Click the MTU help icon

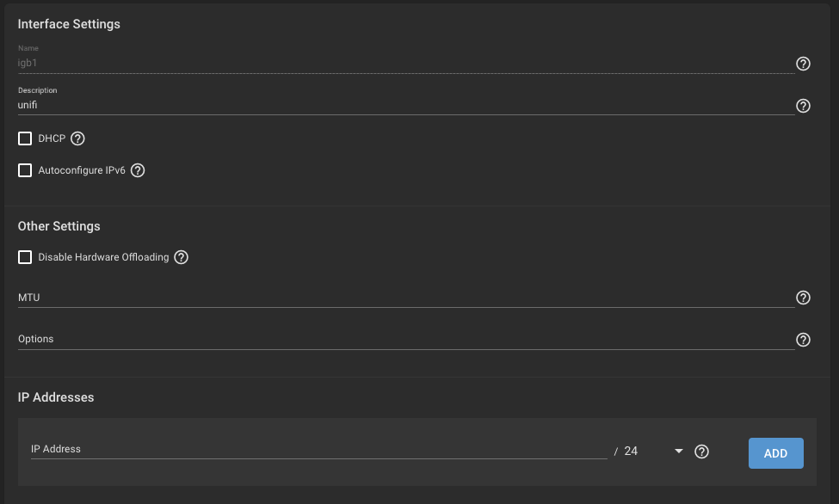pyautogui.click(x=803, y=298)
